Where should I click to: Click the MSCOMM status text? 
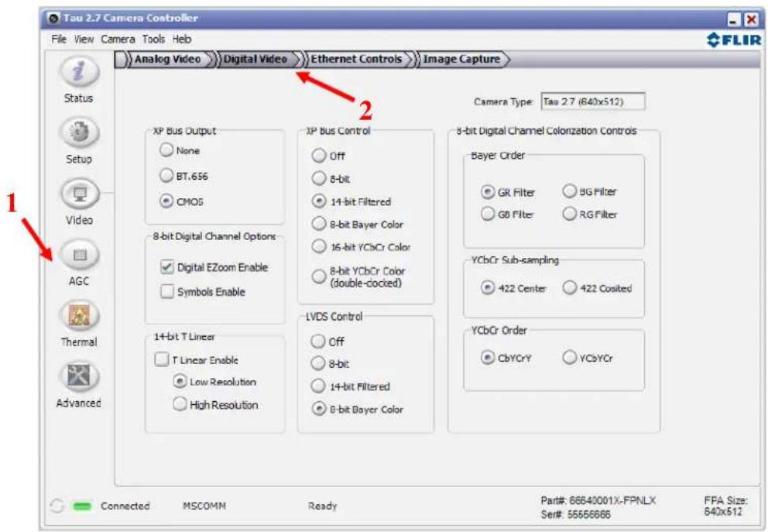coord(204,506)
